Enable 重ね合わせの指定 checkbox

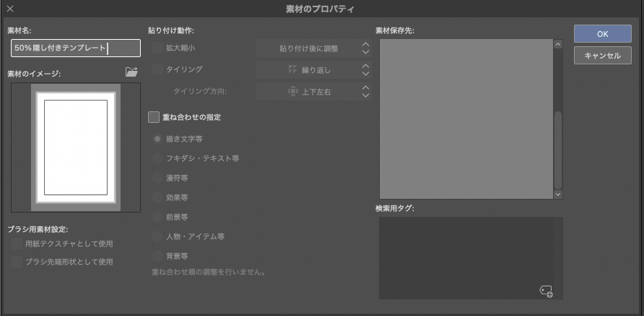pos(153,116)
